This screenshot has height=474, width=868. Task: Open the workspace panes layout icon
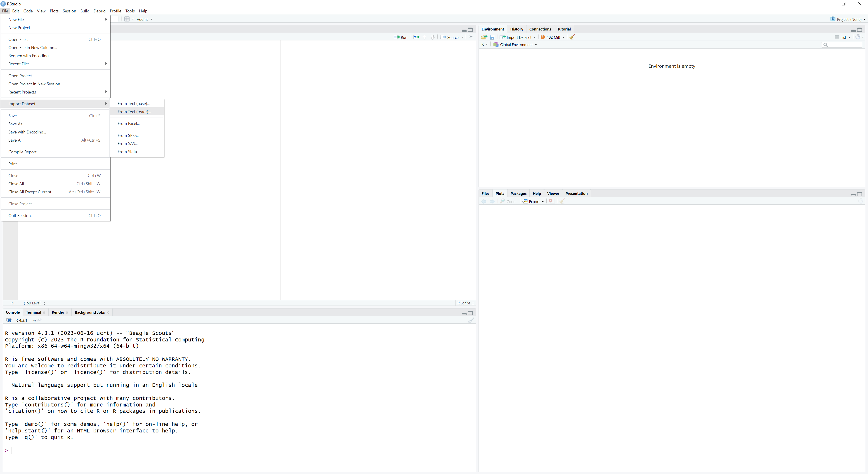(127, 19)
